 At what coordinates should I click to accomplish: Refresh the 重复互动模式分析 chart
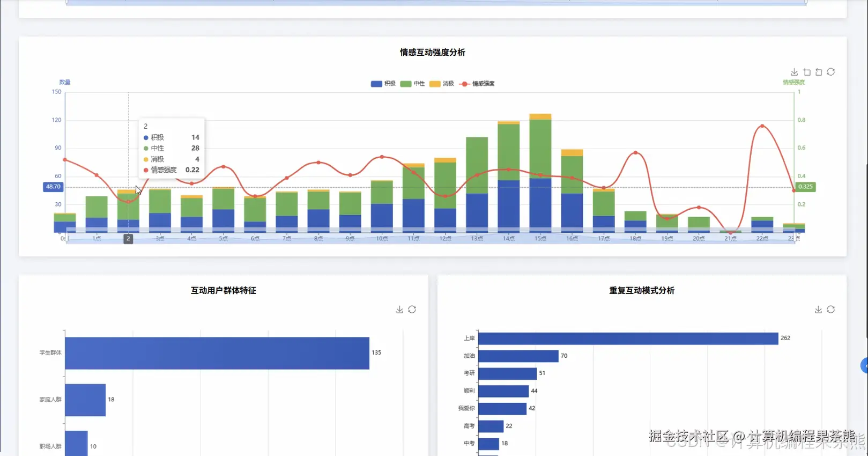[830, 310]
